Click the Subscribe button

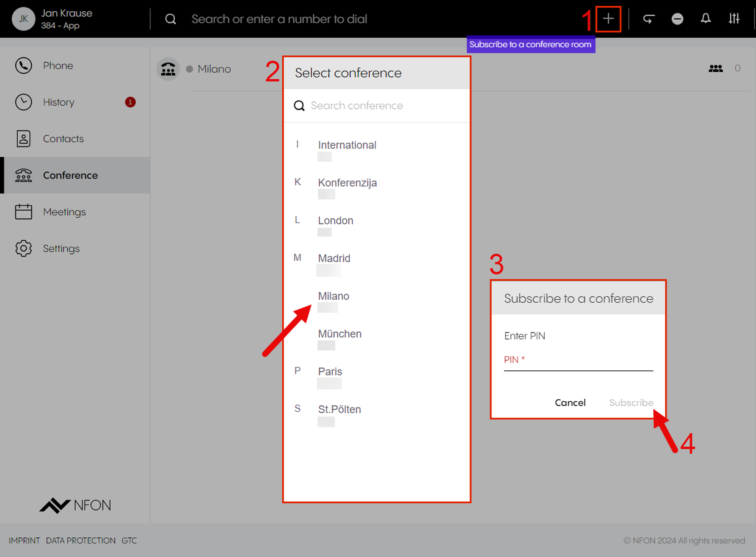click(631, 402)
